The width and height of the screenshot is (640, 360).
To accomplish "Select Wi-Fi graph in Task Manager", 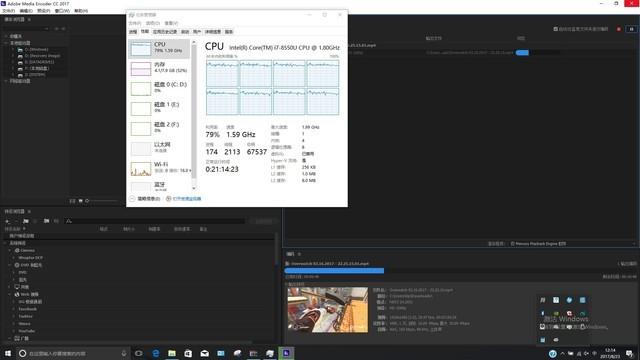I will coord(159,168).
